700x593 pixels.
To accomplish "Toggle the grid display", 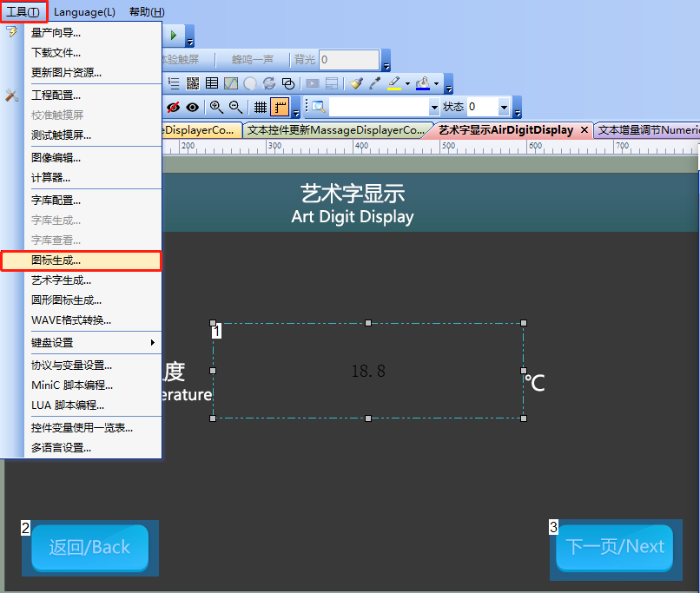I will tap(261, 107).
